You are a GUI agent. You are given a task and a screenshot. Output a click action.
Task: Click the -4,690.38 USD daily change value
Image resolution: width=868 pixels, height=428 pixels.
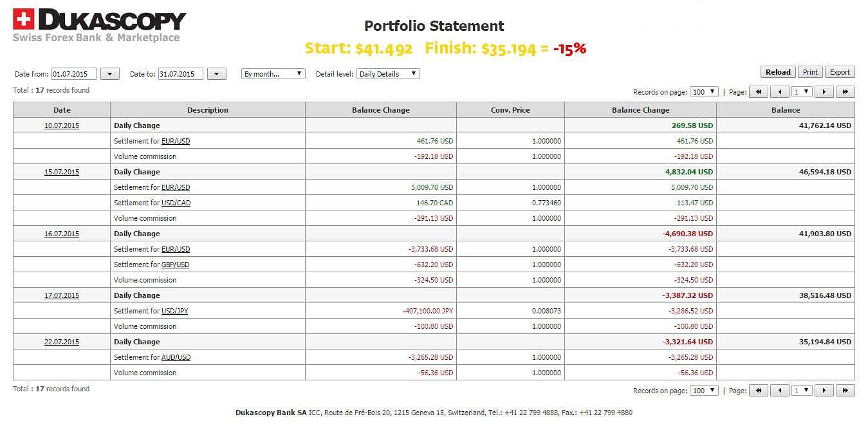point(687,234)
